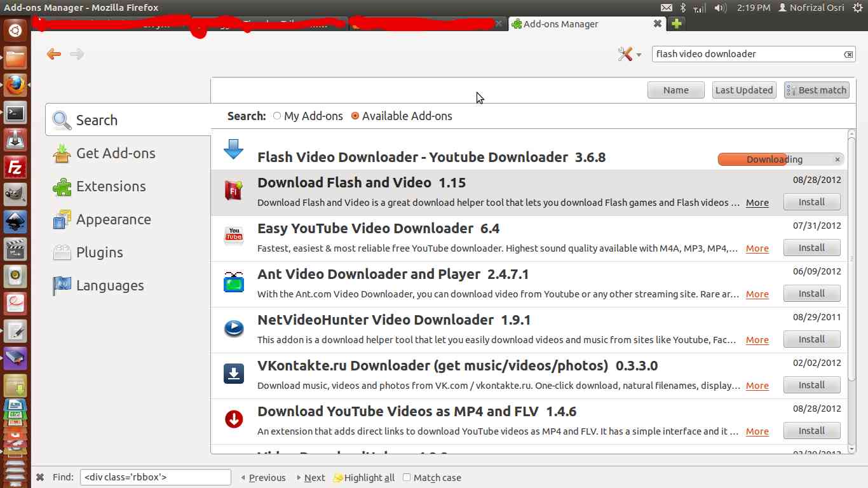Open More link for Easy YouTube Video Downloader
The height and width of the screenshot is (488, 868).
pos(757,248)
